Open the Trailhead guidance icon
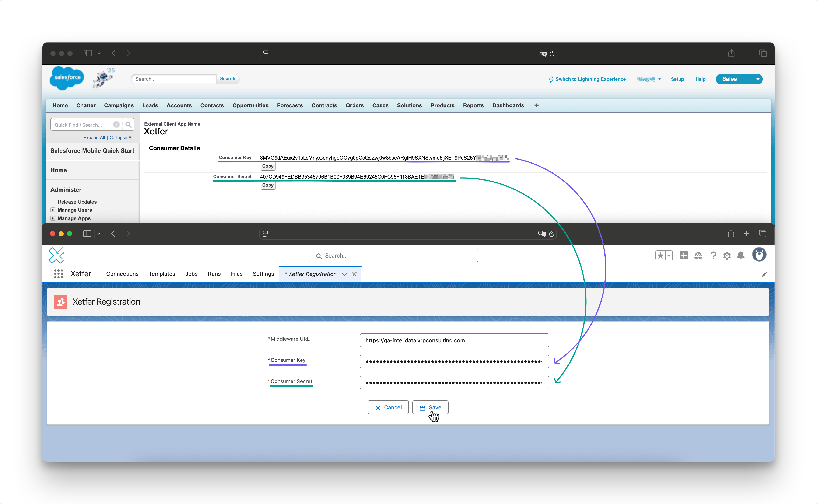817x504 pixels. click(698, 255)
